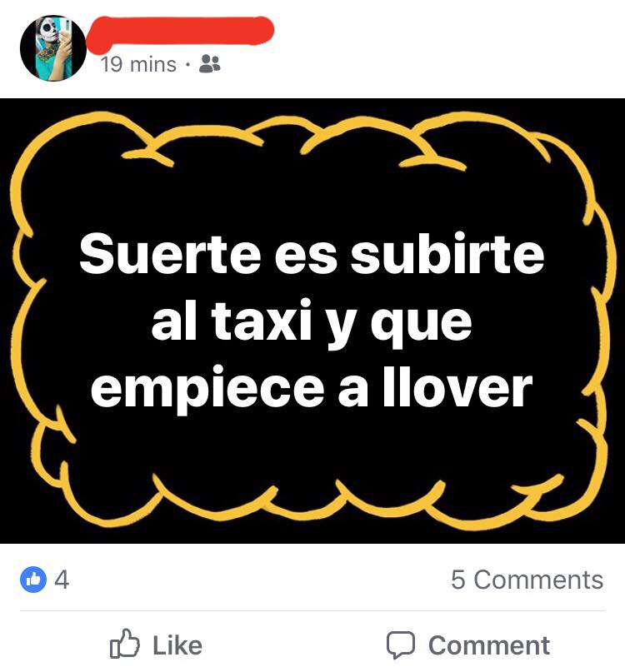Open the black background status image

312,321
